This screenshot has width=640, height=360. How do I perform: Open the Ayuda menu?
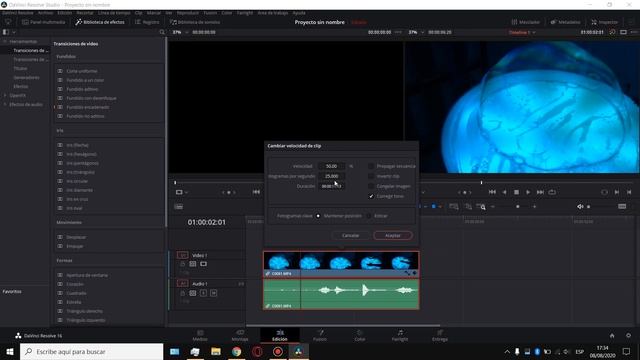[x=299, y=13]
